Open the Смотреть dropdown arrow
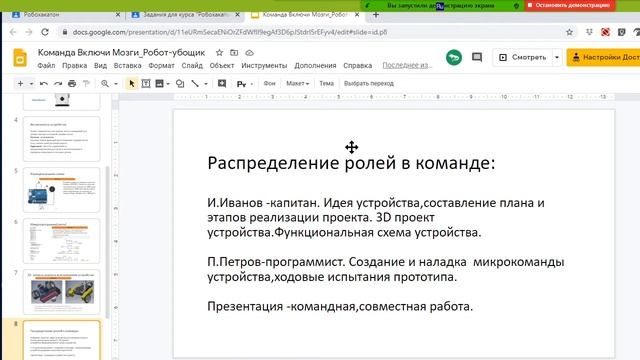 pos(557,58)
